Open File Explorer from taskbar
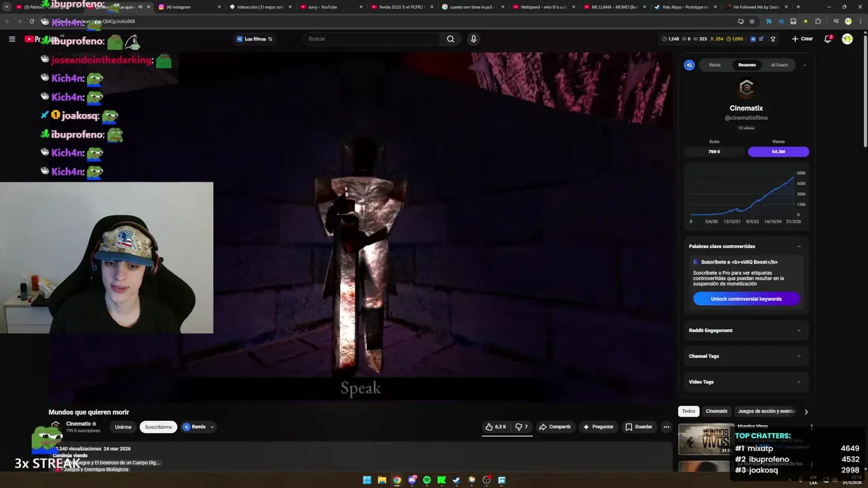Viewport: 868px width, 488px height. tap(382, 480)
